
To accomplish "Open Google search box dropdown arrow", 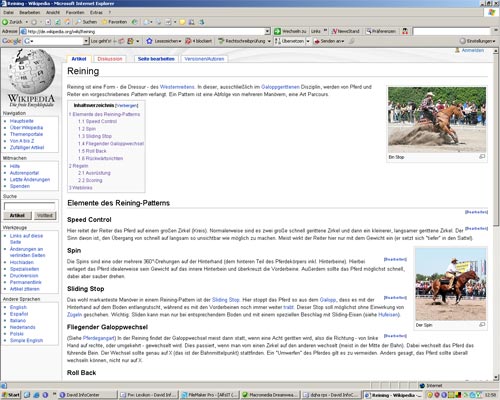I will click(86, 41).
